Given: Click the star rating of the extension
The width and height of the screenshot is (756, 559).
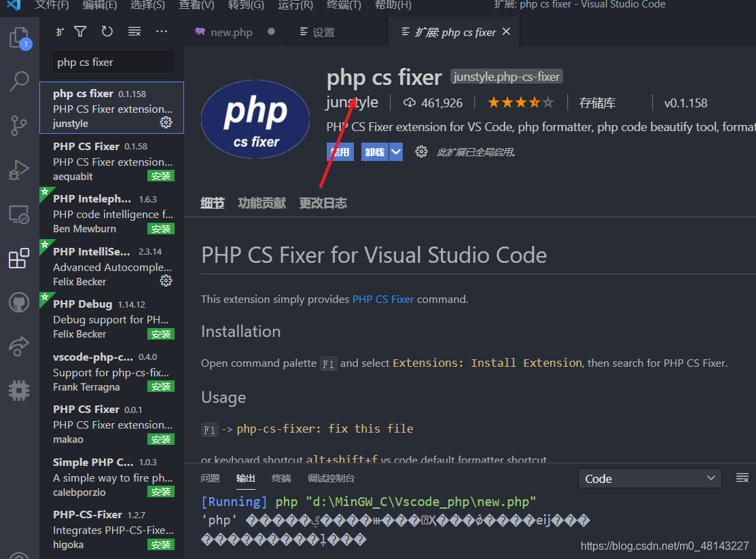Looking at the screenshot, I should (520, 103).
